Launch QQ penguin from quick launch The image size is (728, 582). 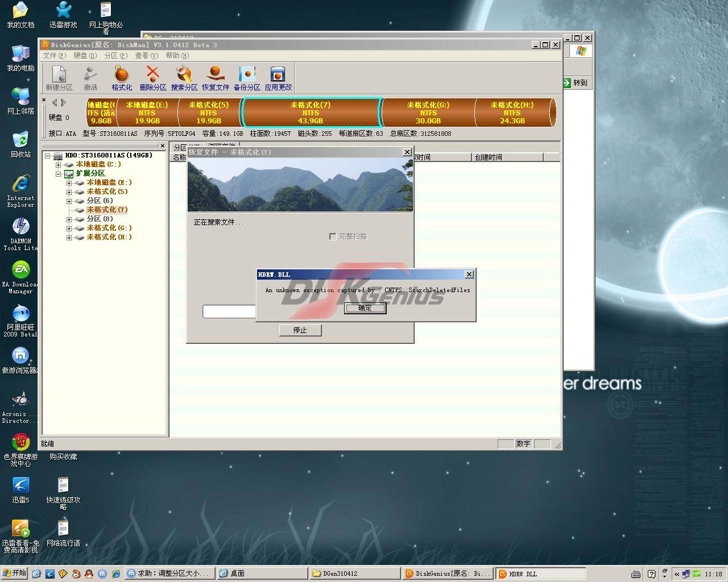coord(89,574)
